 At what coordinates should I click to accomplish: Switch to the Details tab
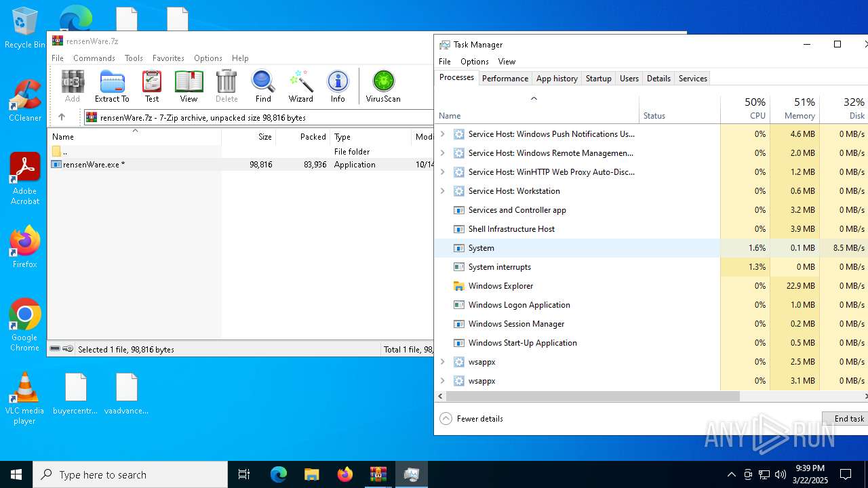pos(658,79)
